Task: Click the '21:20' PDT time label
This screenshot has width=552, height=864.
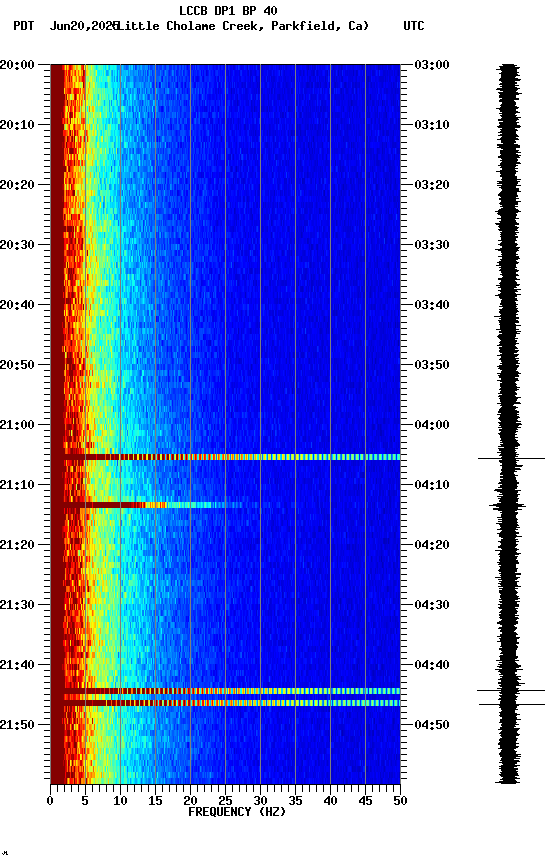Action: (17, 546)
